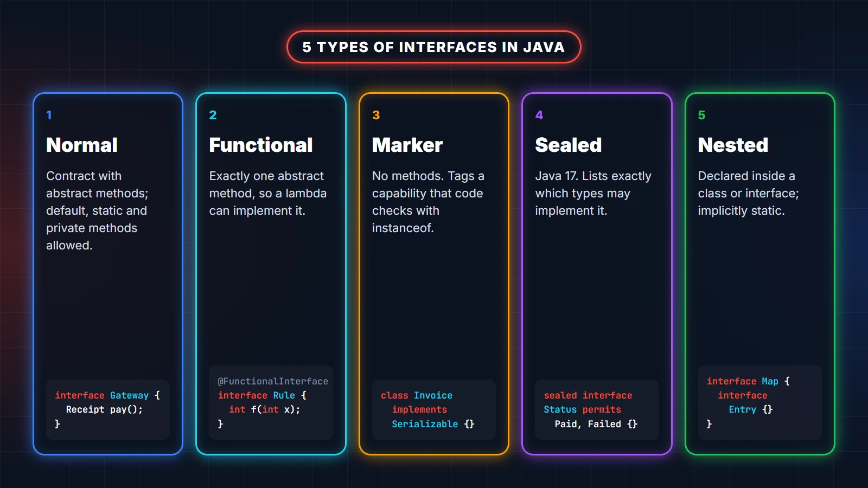Click the '@FunctionalInterface' annotation
Screen dimensions: 868x488
point(273,381)
